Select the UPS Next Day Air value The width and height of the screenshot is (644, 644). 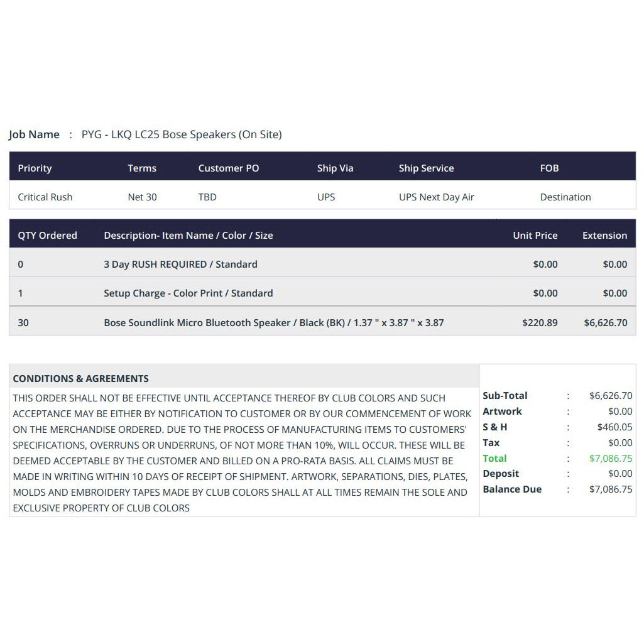(436, 197)
